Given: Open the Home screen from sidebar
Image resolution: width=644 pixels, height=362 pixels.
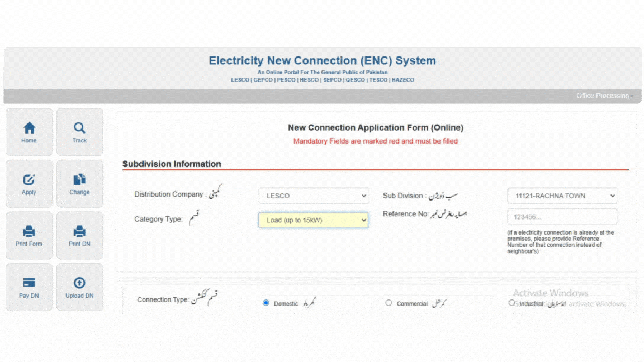Looking at the screenshot, I should (29, 132).
